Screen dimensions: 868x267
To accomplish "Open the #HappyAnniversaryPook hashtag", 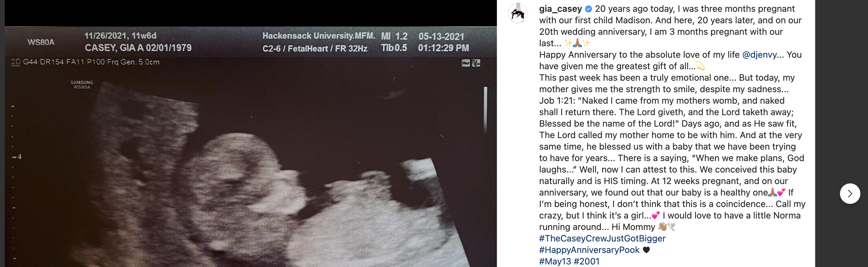I will click(589, 250).
